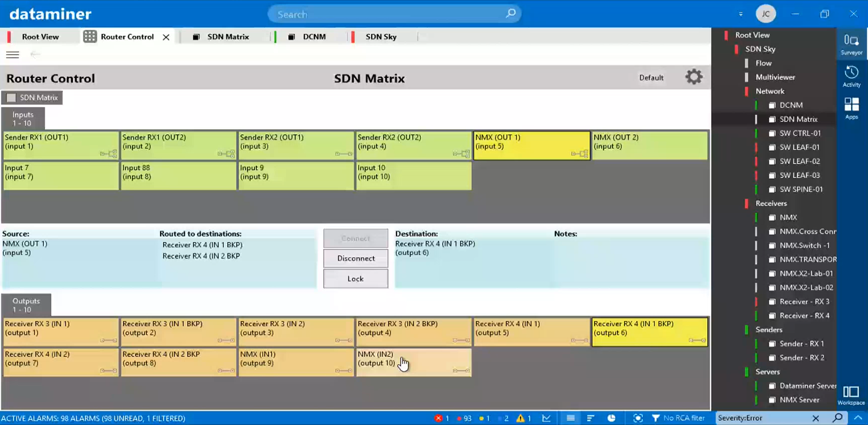Open alarm trend graph icon

click(546, 418)
